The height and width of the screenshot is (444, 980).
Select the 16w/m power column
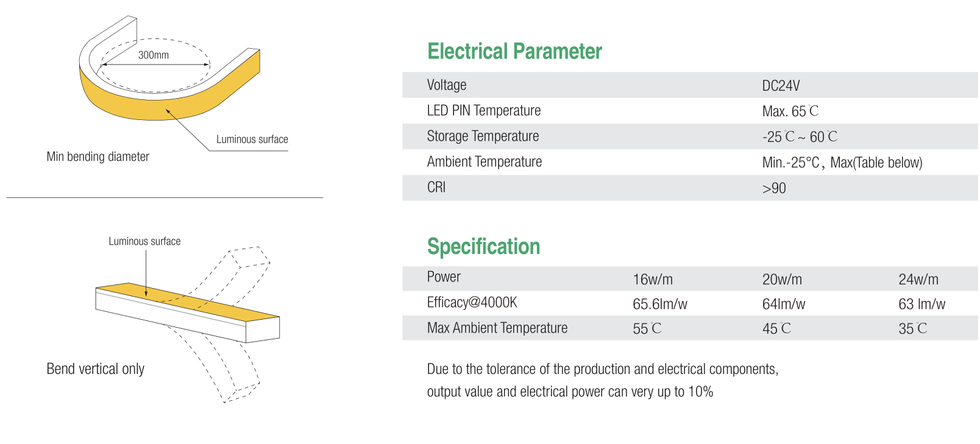653,280
